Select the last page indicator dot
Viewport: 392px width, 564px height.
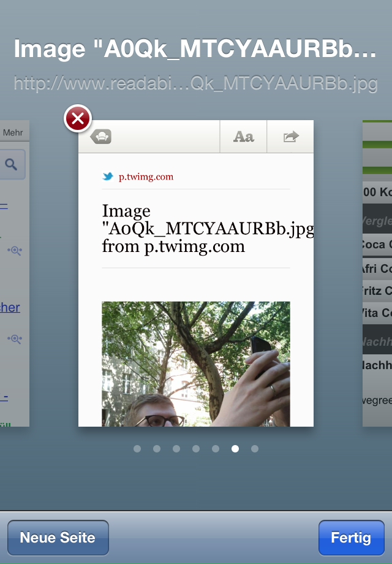tap(255, 449)
